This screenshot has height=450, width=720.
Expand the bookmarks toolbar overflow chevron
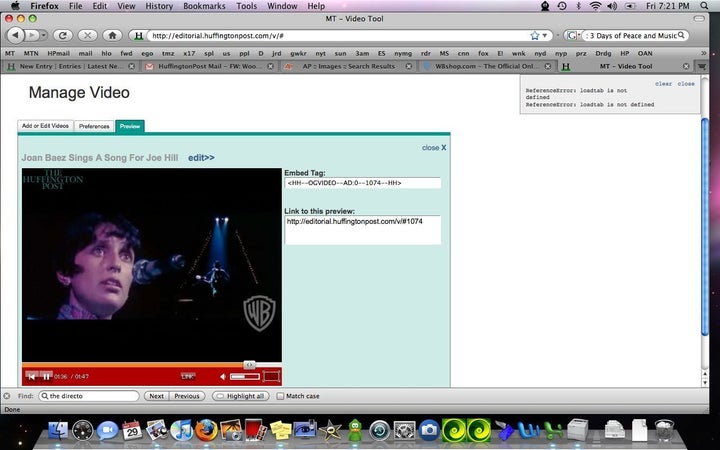point(703,53)
